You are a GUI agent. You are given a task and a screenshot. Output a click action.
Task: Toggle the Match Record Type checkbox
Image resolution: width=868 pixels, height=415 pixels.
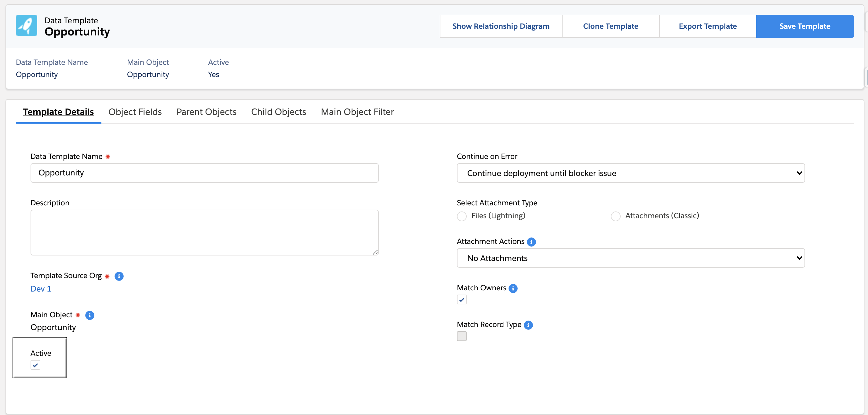461,336
